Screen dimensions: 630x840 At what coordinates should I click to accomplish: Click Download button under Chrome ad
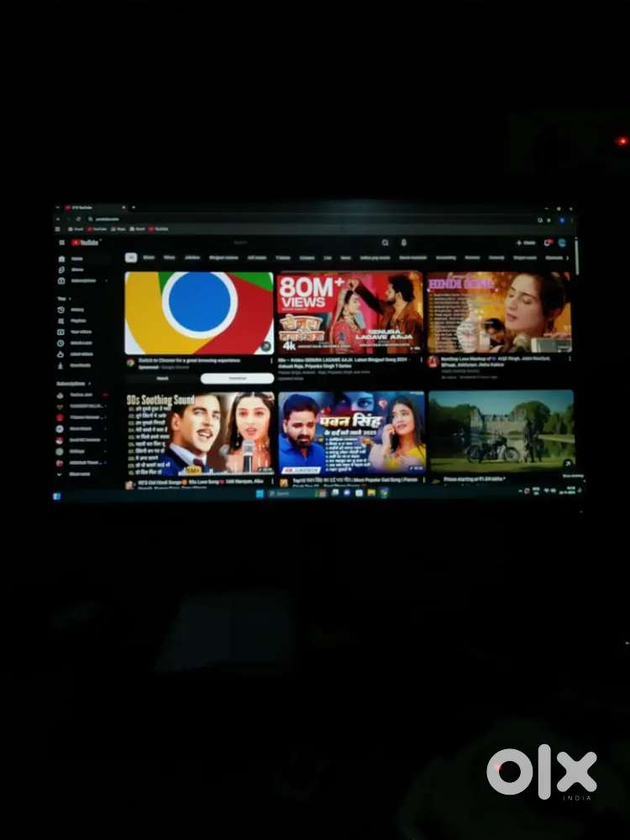click(237, 378)
